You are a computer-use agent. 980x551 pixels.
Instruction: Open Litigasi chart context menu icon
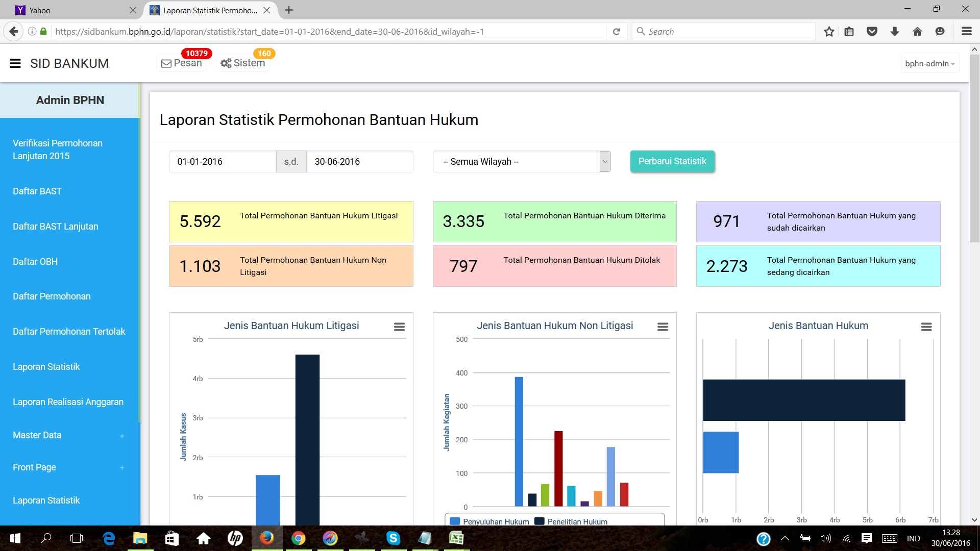[399, 327]
